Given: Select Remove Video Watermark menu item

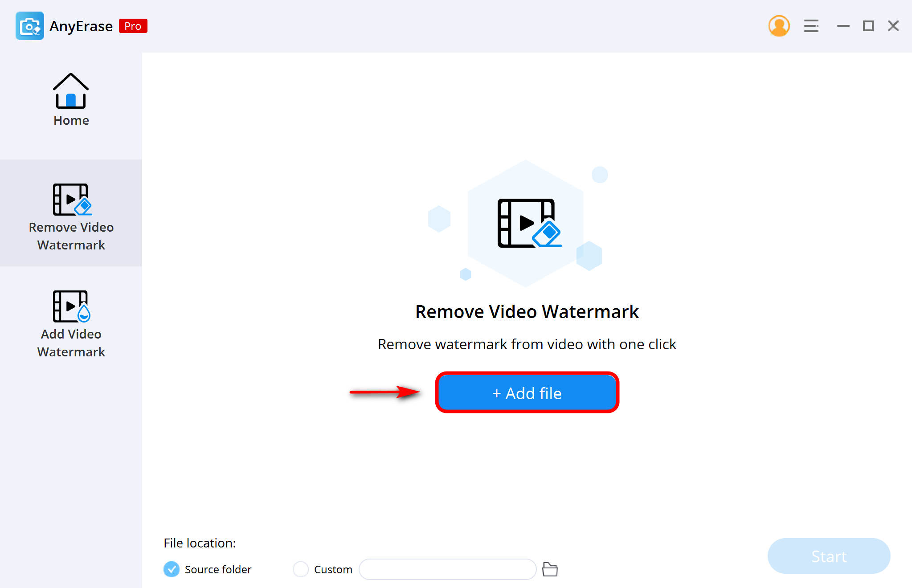Looking at the screenshot, I should (71, 212).
